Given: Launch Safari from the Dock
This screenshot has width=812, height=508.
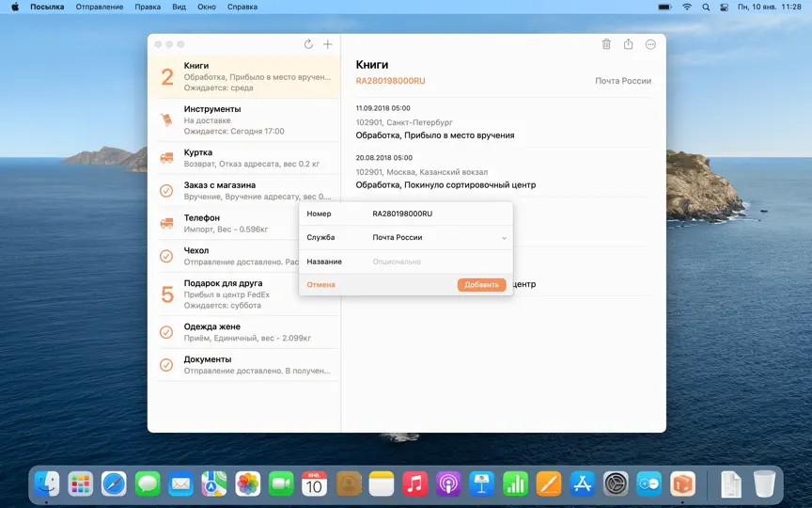Looking at the screenshot, I should (114, 484).
